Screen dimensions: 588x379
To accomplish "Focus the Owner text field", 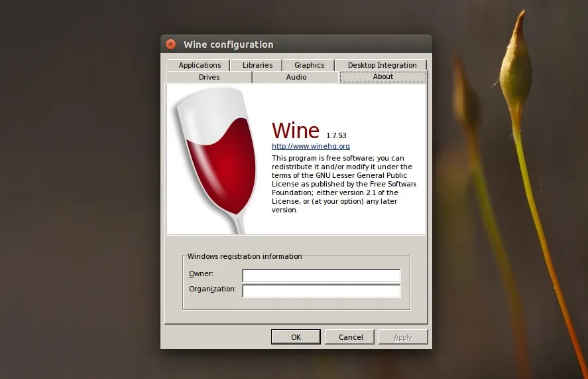I will pos(321,275).
